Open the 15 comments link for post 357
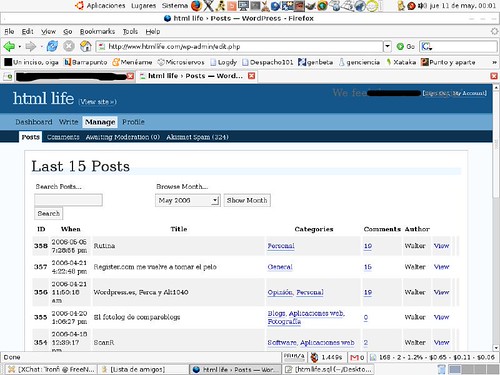The height and width of the screenshot is (375, 500). point(368,267)
